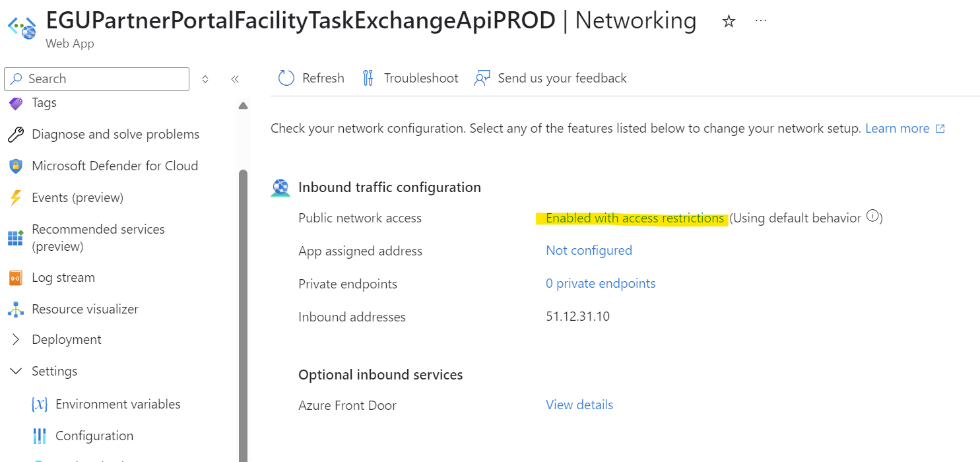This screenshot has width=980, height=462.
Task: Click the Resource visualizer icon
Action: pos(16,310)
